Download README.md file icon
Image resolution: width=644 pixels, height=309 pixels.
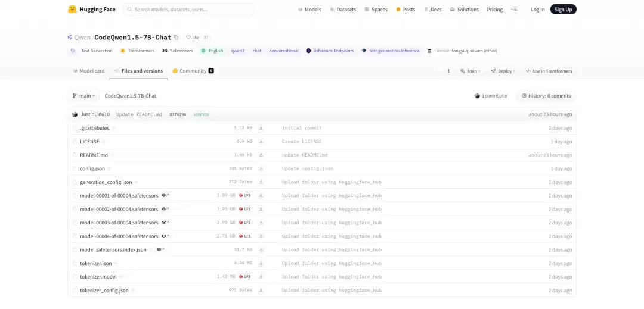click(261, 155)
